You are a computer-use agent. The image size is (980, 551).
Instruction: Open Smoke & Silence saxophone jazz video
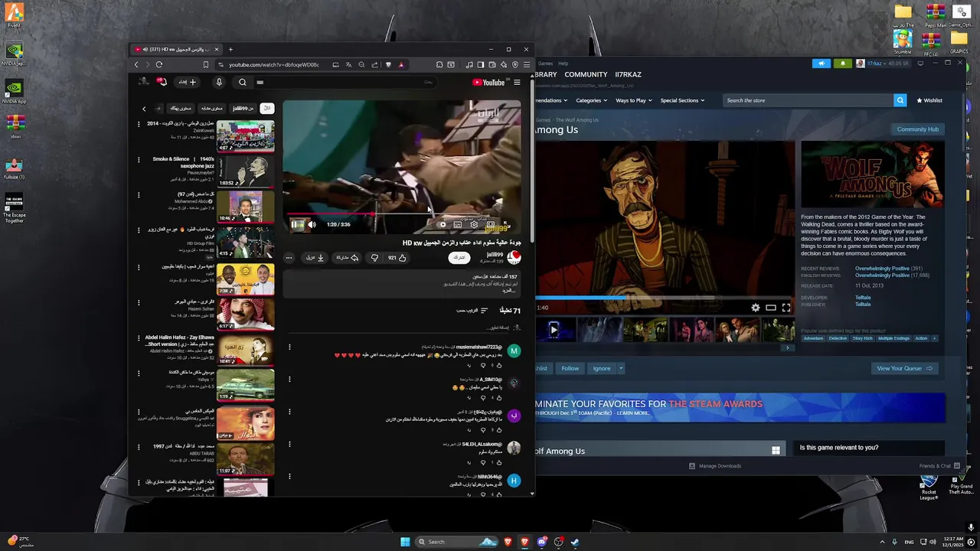click(245, 172)
